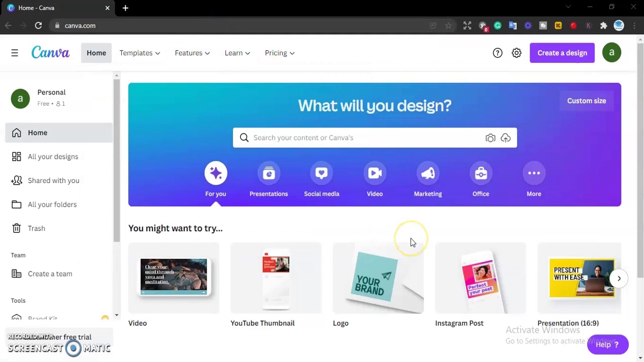Select the For you sparkle icon
Screen dimensions: 644x362
point(215,173)
